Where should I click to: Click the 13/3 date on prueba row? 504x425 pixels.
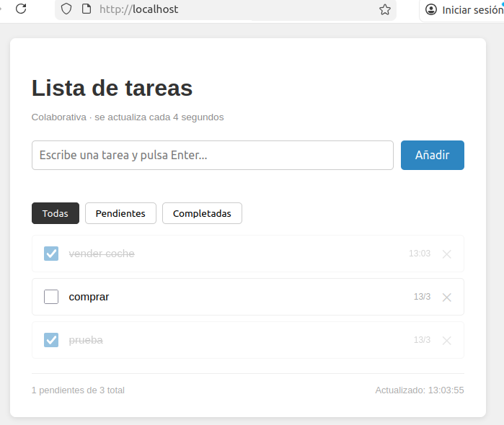tap(422, 340)
